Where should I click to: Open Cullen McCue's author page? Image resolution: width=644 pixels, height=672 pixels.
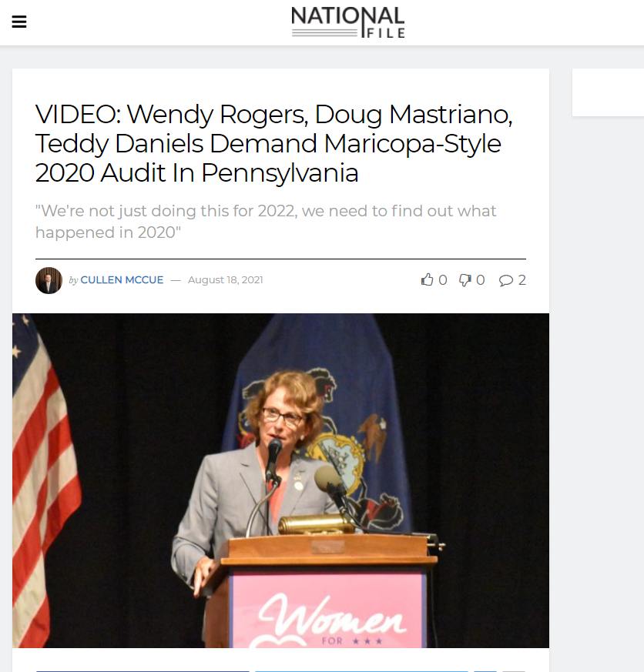tap(122, 280)
